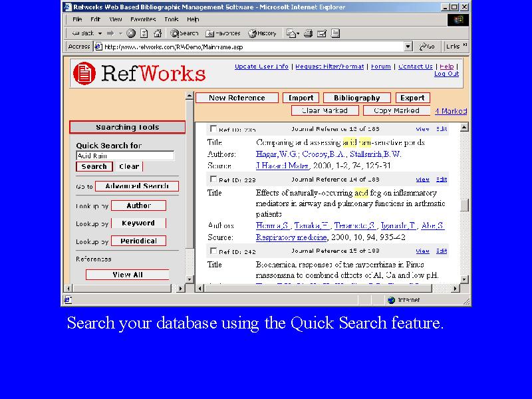Open the Favorites toolbar button

[223, 33]
